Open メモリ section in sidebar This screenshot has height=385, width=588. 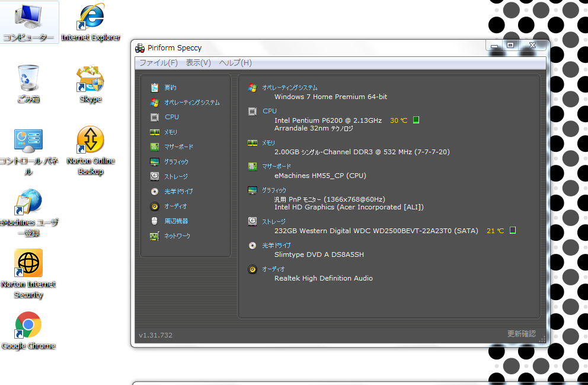click(x=171, y=132)
